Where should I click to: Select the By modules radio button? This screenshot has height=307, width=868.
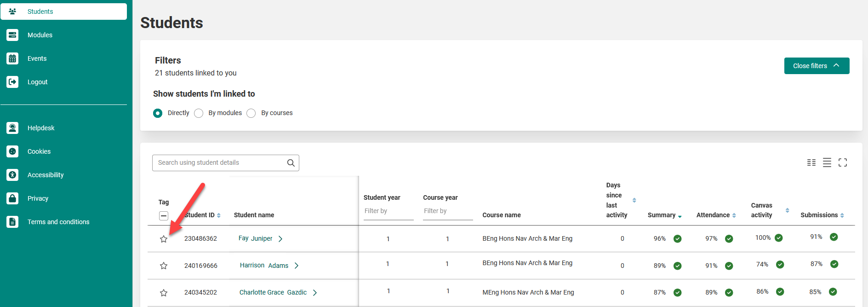199,113
